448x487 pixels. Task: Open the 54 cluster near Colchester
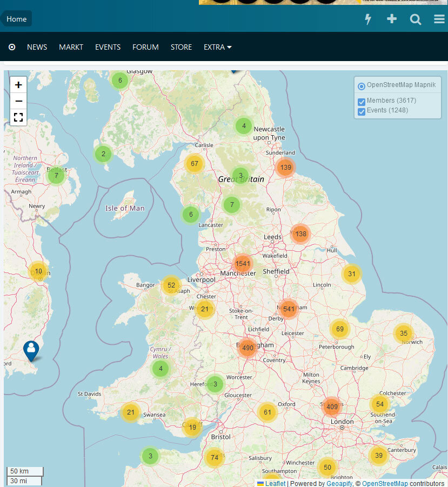point(380,404)
